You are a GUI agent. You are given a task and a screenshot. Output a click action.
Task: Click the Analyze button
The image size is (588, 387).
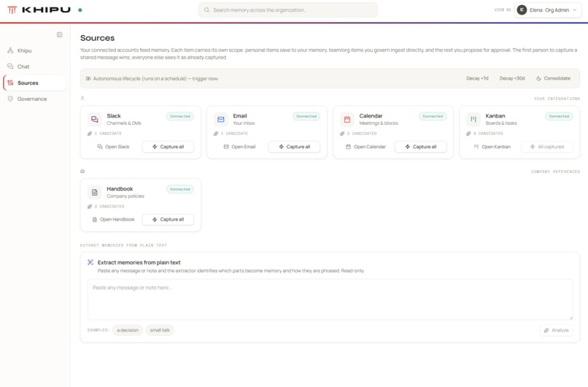557,330
